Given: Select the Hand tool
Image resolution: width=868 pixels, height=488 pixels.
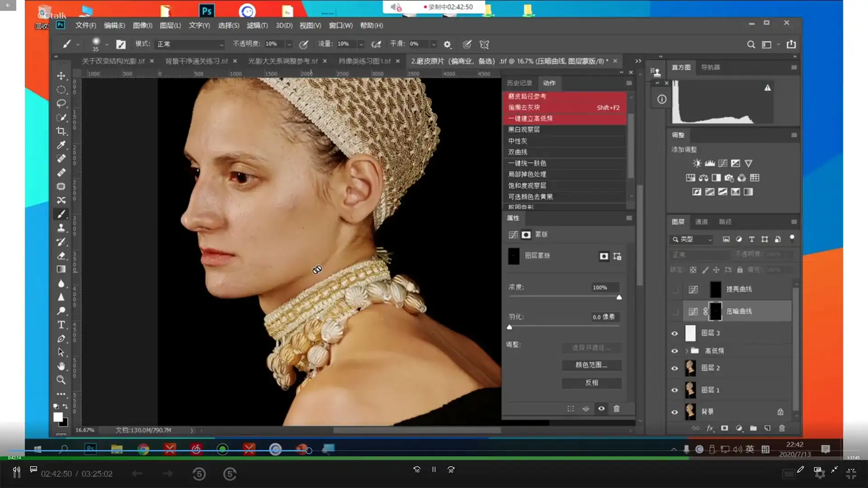Looking at the screenshot, I should pyautogui.click(x=61, y=366).
